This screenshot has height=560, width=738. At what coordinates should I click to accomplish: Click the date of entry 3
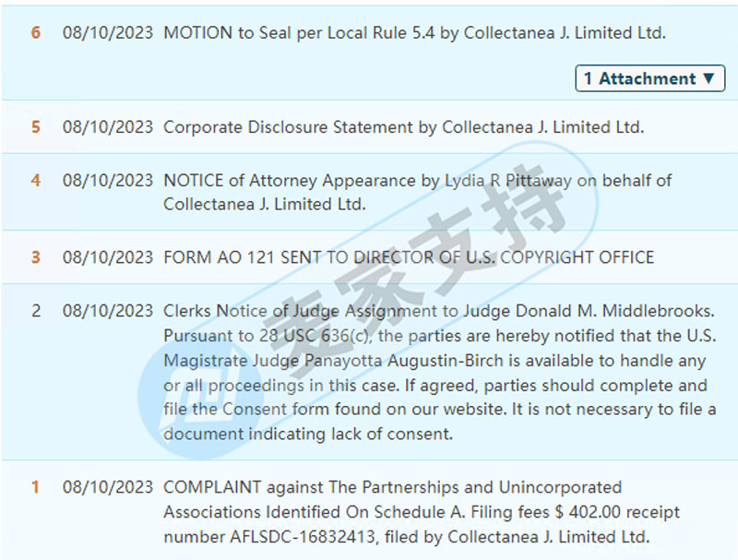[108, 257]
